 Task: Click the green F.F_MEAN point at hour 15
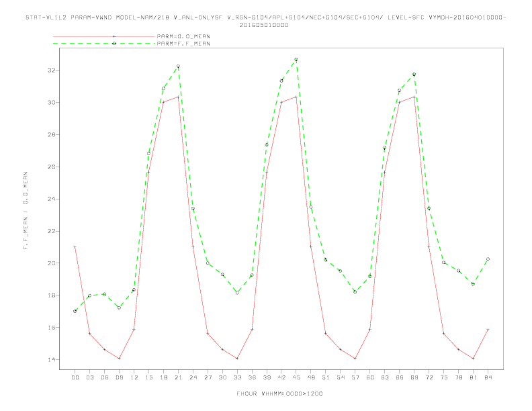point(148,153)
